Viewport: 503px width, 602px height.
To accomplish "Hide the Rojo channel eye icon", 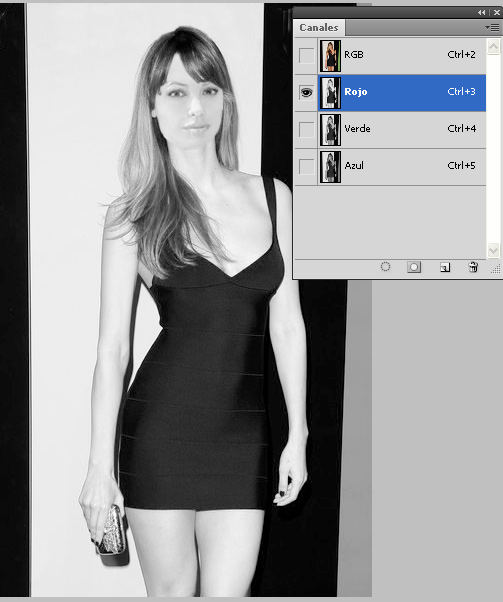I will click(306, 93).
